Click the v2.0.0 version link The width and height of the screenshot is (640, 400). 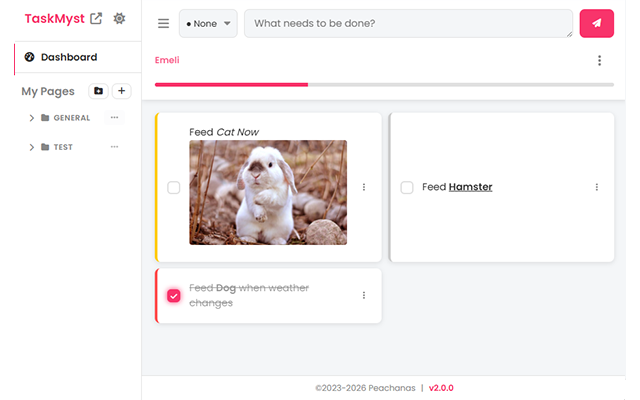coord(441,388)
